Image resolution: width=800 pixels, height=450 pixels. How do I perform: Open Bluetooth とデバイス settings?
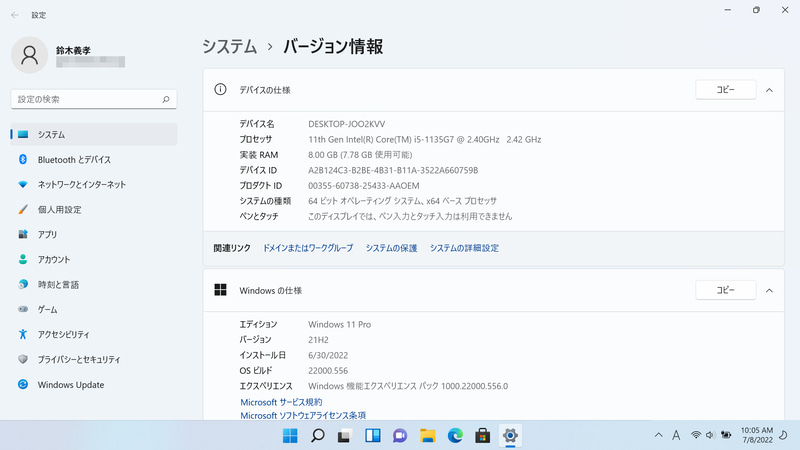pyautogui.click(x=94, y=159)
